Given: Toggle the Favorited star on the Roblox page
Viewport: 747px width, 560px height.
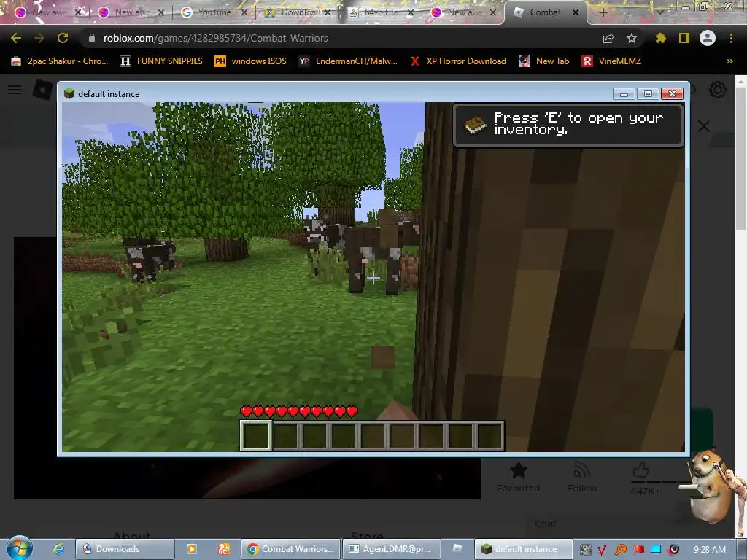Looking at the screenshot, I should tap(518, 478).
